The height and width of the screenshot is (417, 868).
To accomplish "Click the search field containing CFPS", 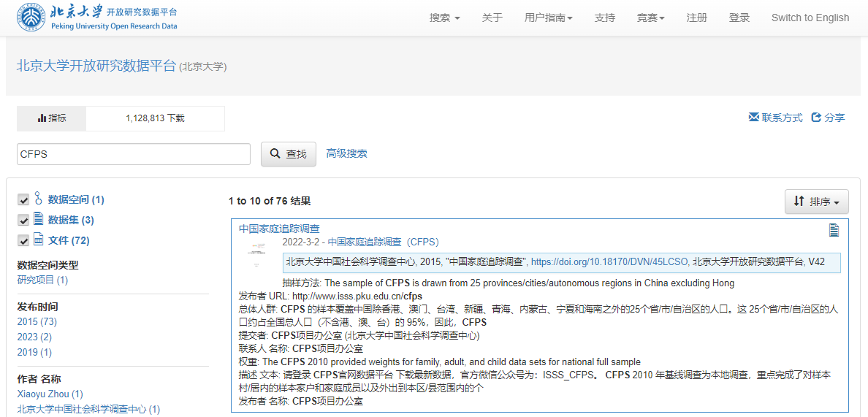I will coord(134,154).
